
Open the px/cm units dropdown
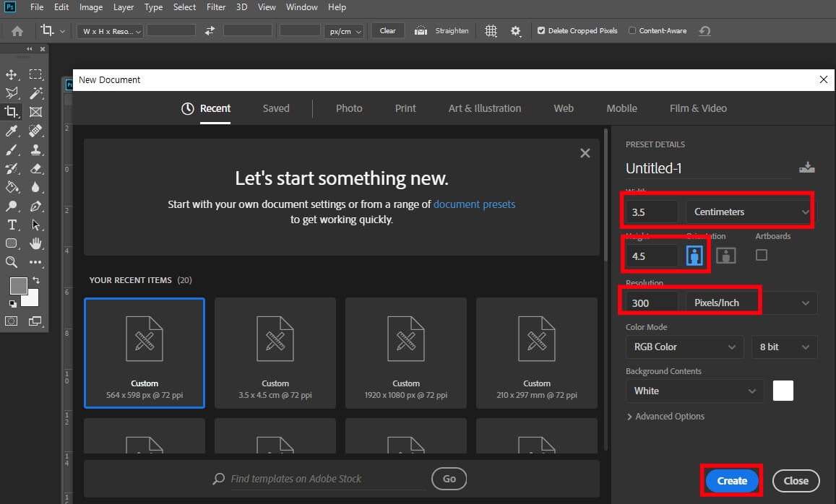(x=344, y=31)
